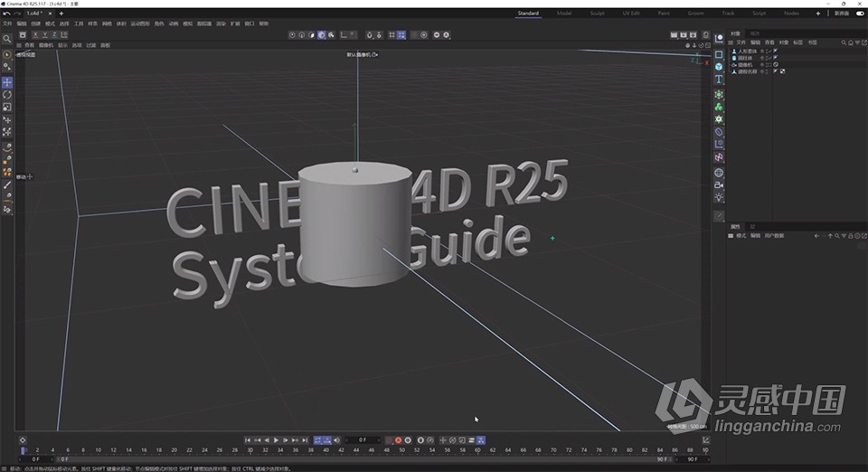Click the 90 F end frame field
This screenshot has width=868, height=472.
coord(692,459)
